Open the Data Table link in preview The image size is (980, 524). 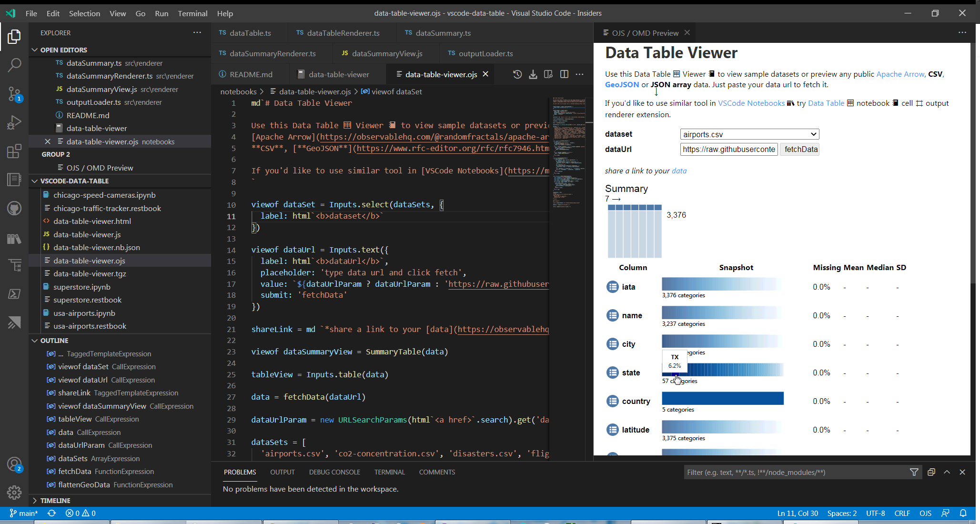coord(826,103)
